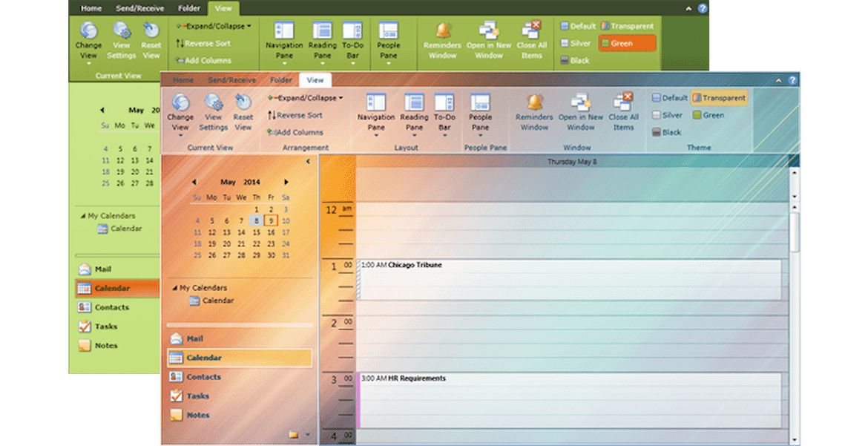This screenshot has width=868, height=446.
Task: Select the Notes section in the sidebar
Action: (197, 415)
